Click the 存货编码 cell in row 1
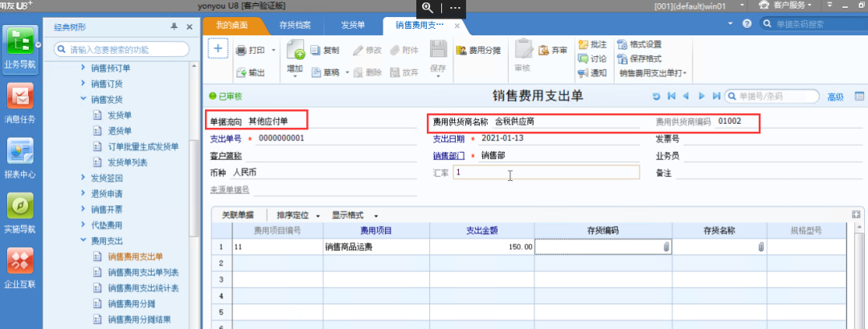Screen dimensions: 868x329 604,247
